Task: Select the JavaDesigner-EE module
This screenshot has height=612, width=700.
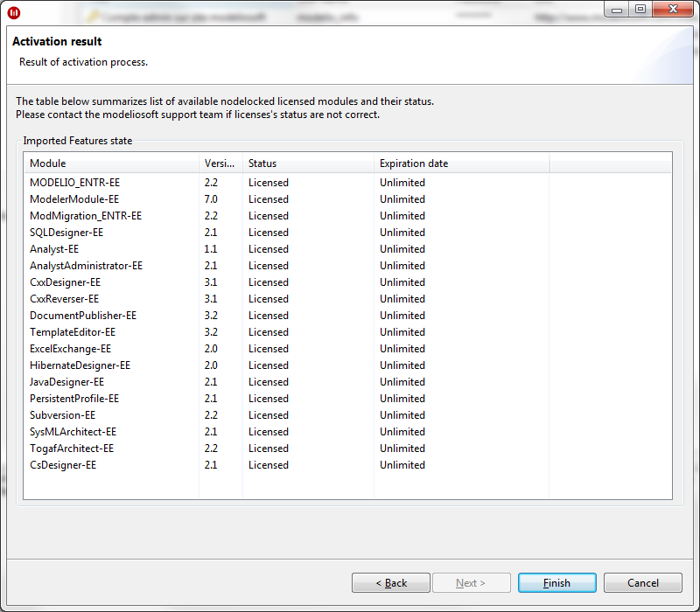Action: (x=66, y=382)
